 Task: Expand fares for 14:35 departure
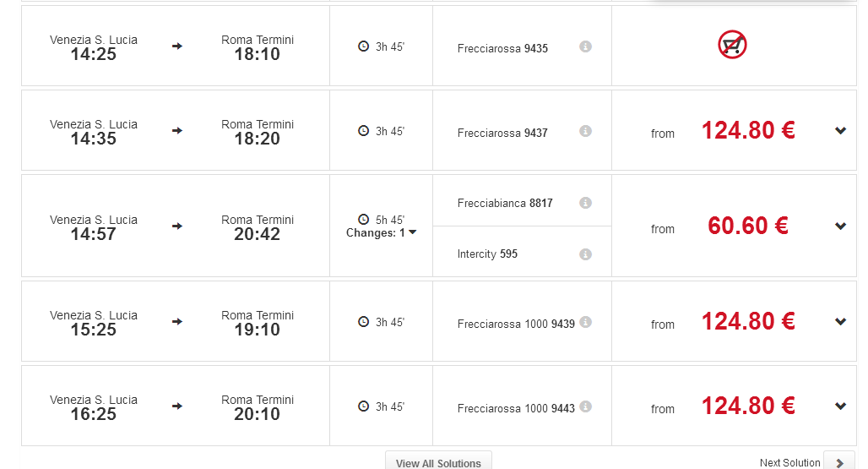(840, 131)
